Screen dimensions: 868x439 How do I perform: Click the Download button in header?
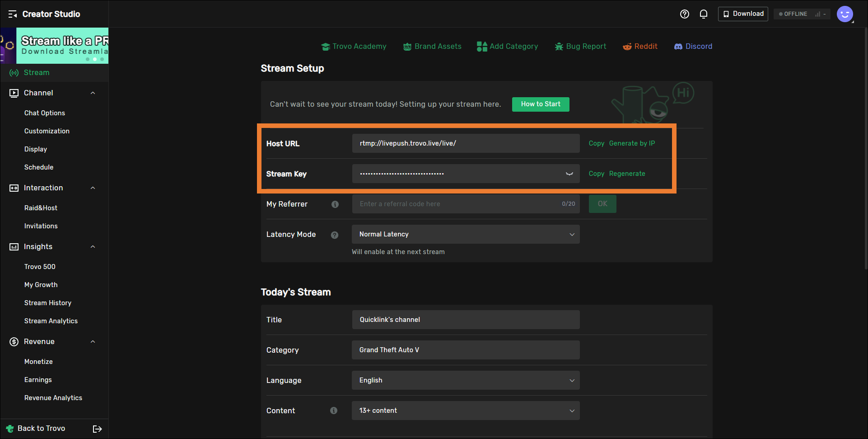point(743,14)
